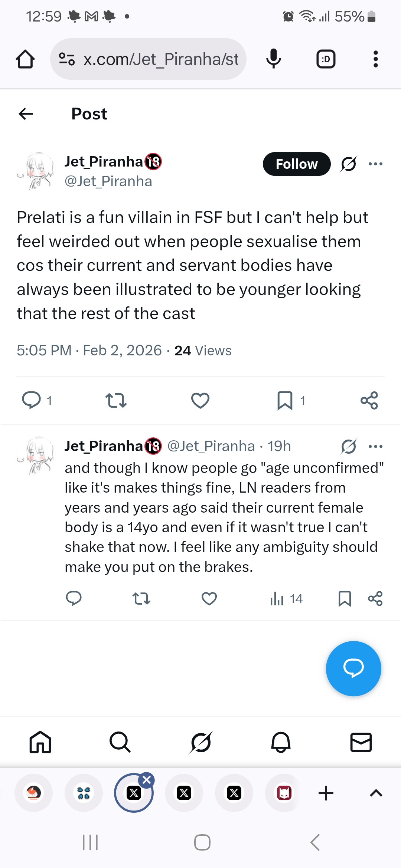Tap the blue floating reply button
This screenshot has width=401, height=868.
[353, 668]
